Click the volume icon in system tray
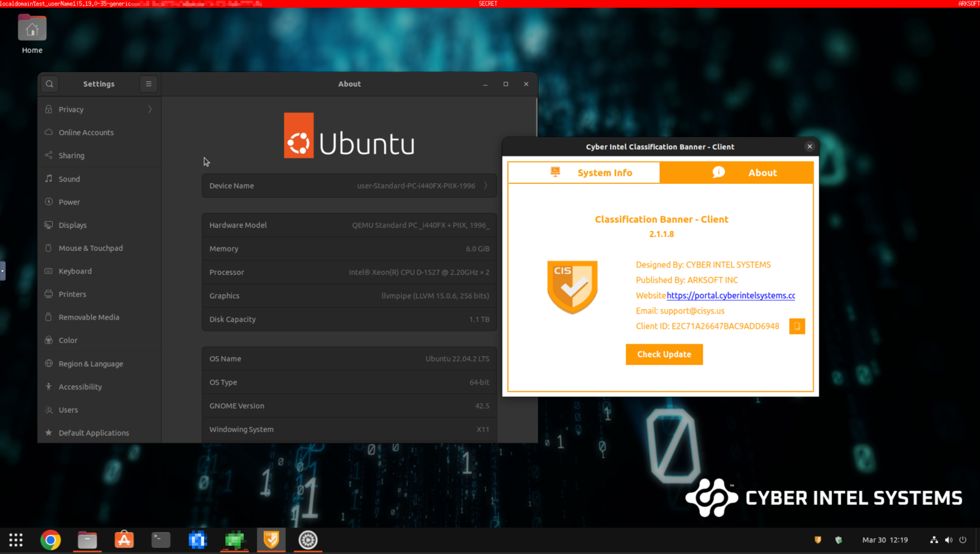 pos(948,540)
